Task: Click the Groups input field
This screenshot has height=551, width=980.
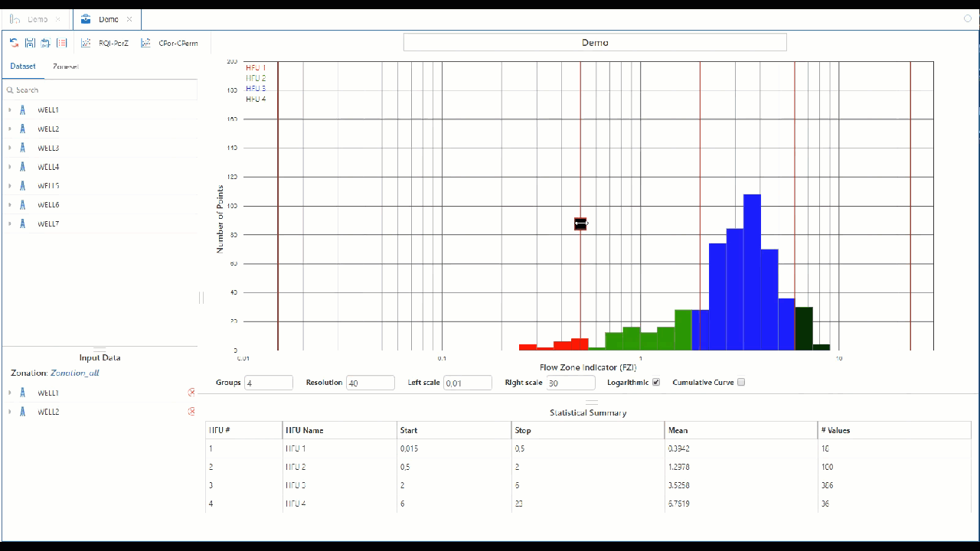Action: point(269,383)
